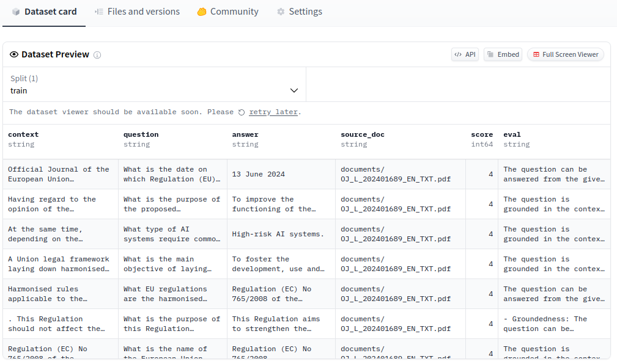Click the info icon beside Dataset Preview
The height and width of the screenshot is (364, 617).
click(x=97, y=55)
